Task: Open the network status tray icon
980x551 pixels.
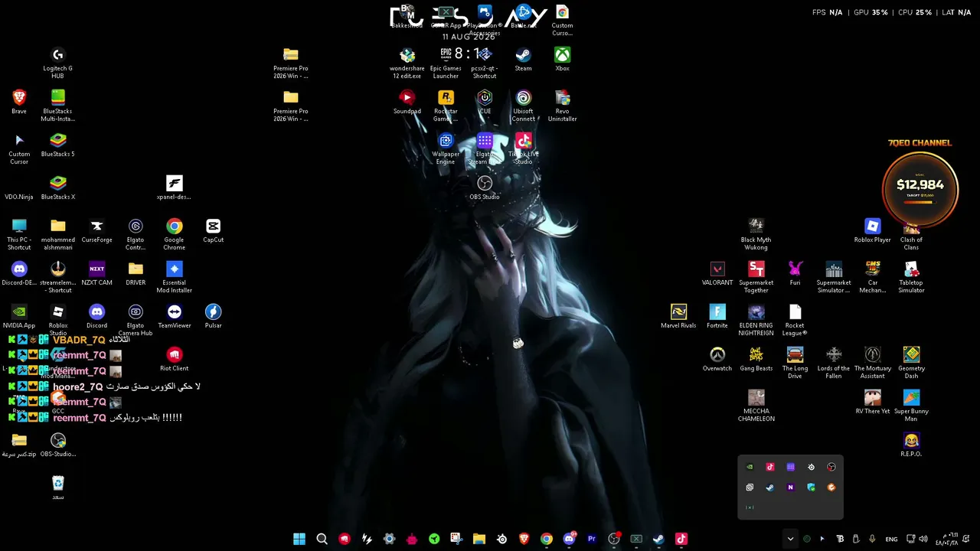Action: coord(910,539)
